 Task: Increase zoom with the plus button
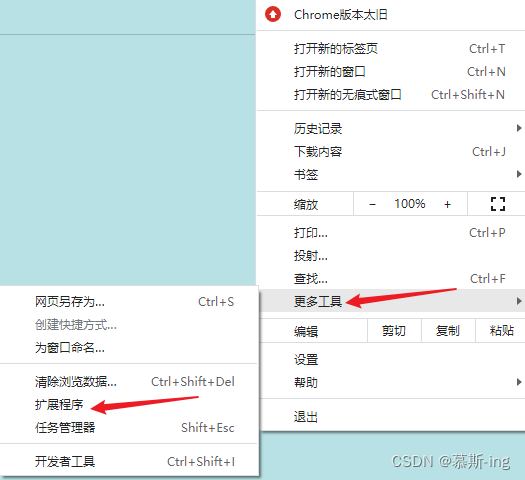pos(447,204)
